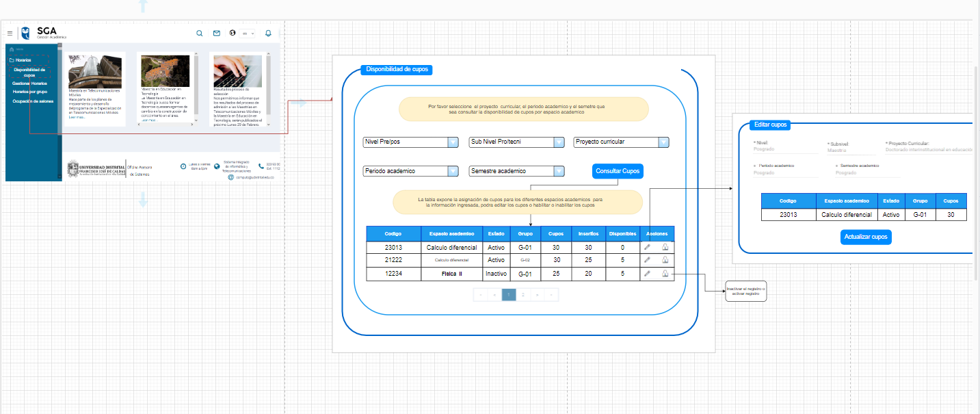Open the mail envelope icon in the top bar
This screenshot has height=414, width=980.
(x=216, y=33)
